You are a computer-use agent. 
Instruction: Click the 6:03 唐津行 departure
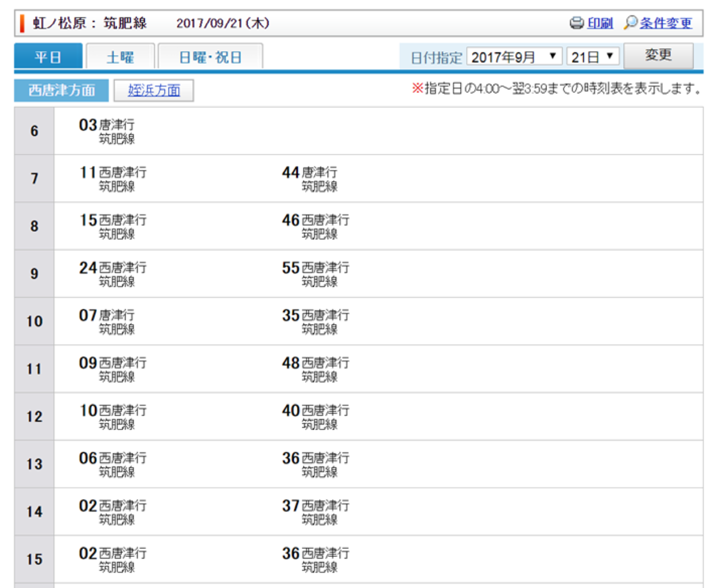(x=107, y=131)
